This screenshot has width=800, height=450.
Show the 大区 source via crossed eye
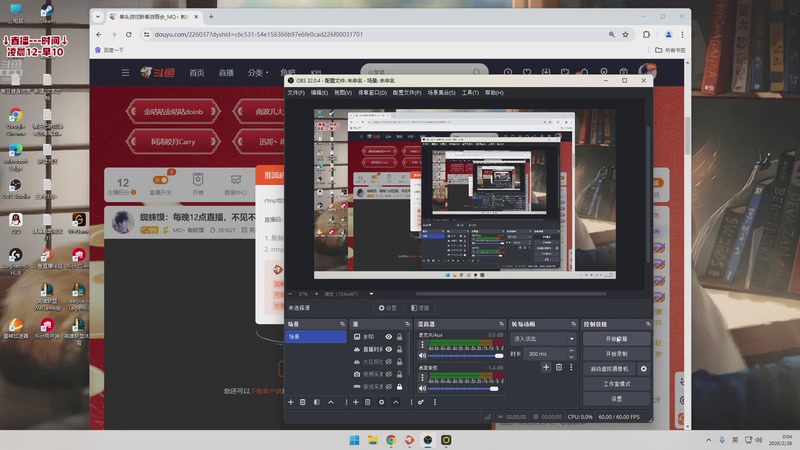(x=388, y=362)
